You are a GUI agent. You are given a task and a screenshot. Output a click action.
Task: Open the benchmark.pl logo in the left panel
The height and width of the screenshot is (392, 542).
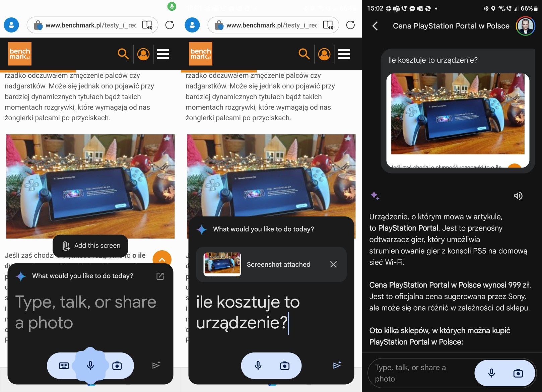(x=20, y=54)
